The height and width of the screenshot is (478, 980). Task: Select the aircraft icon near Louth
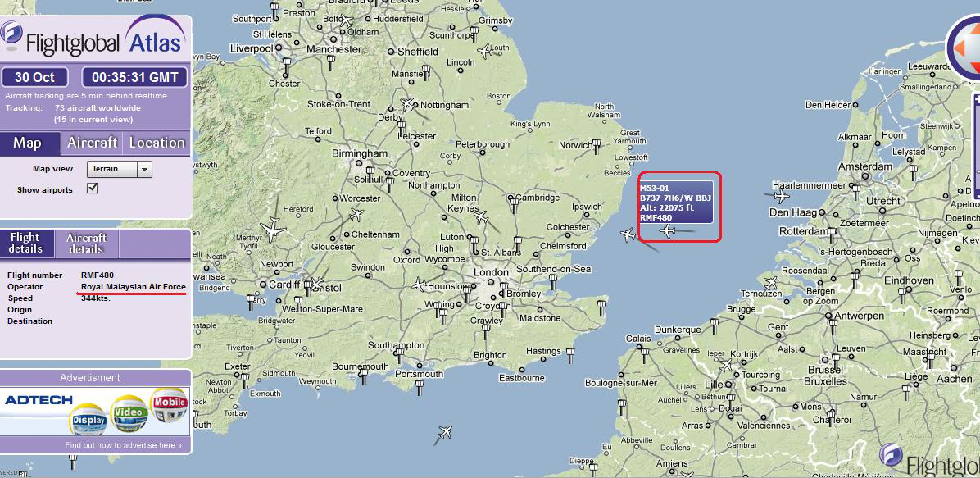tap(486, 51)
